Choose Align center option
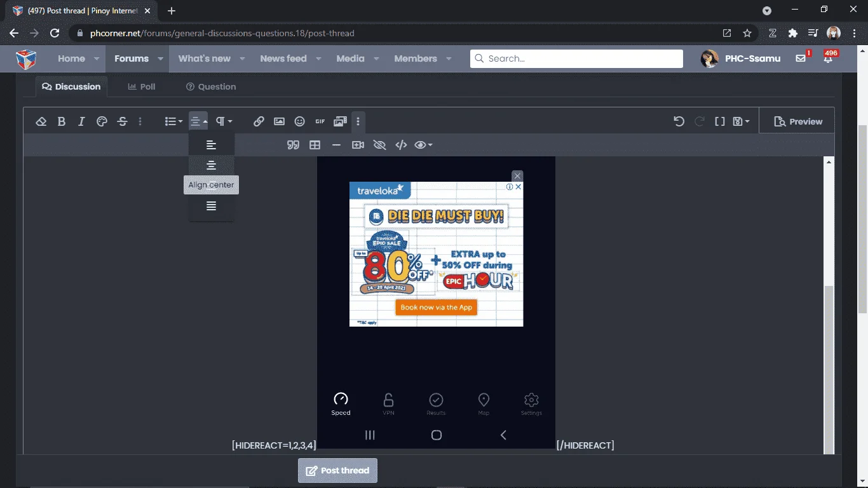 [x=212, y=165]
